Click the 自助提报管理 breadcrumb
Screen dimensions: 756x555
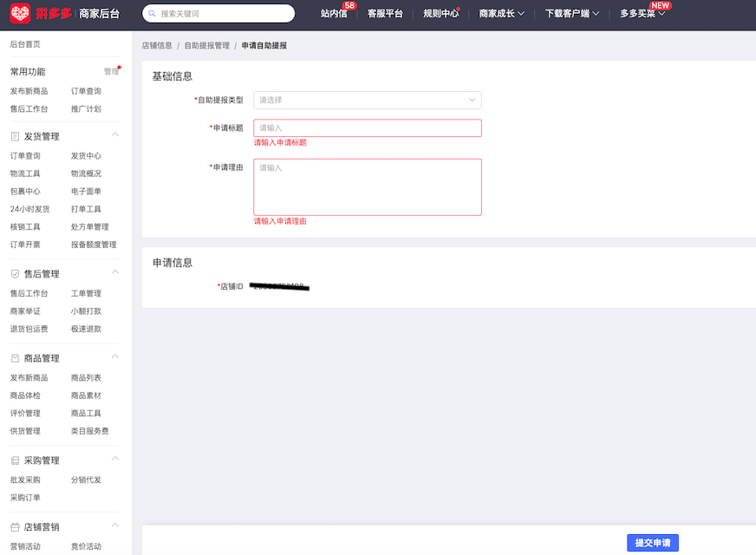[207, 45]
